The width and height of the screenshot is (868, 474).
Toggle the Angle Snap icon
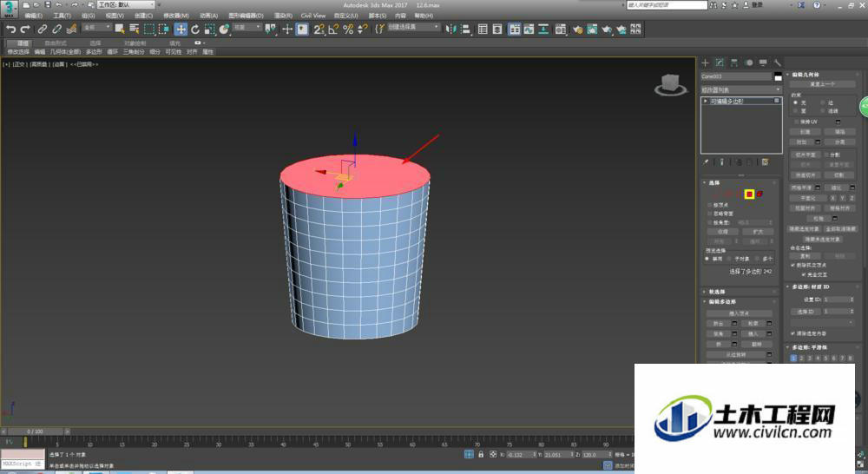click(333, 30)
